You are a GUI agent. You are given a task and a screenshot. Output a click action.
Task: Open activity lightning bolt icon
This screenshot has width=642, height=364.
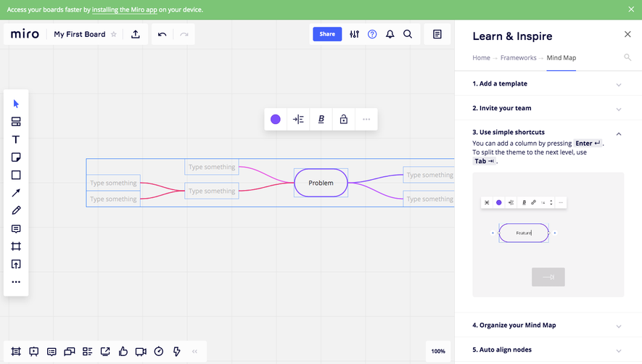point(176,351)
